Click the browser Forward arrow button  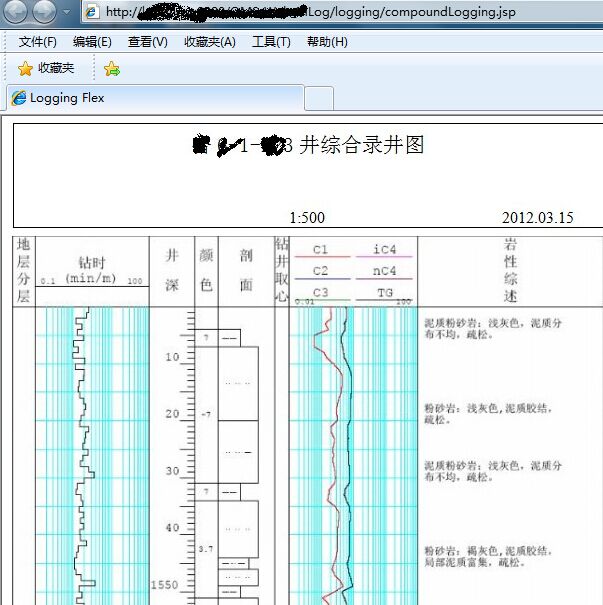point(45,12)
